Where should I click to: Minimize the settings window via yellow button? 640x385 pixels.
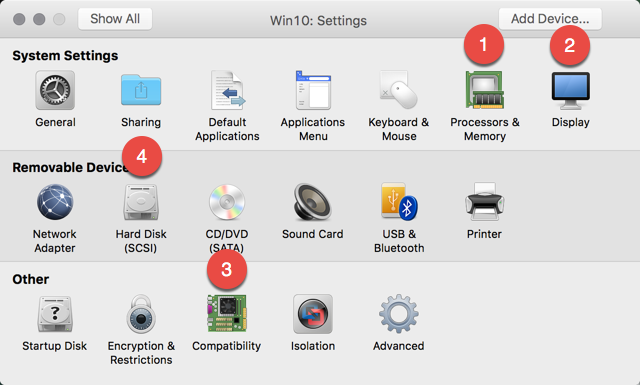pyautogui.click(x=39, y=19)
